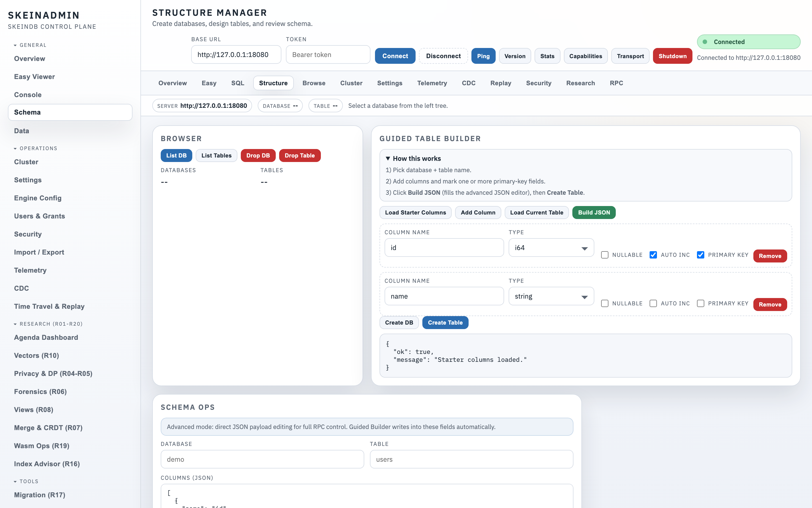The width and height of the screenshot is (812, 508).
Task: Focus the Base URL input field
Action: pos(236,54)
